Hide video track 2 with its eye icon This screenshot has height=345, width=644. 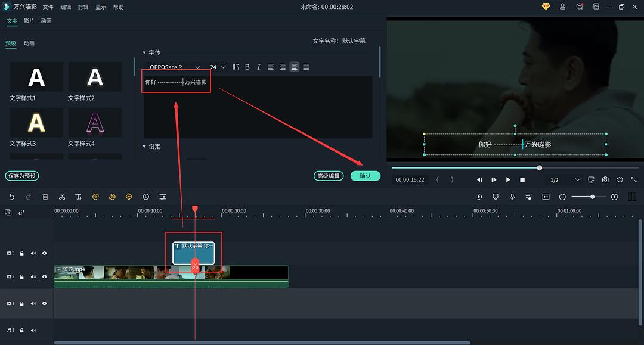44,277
